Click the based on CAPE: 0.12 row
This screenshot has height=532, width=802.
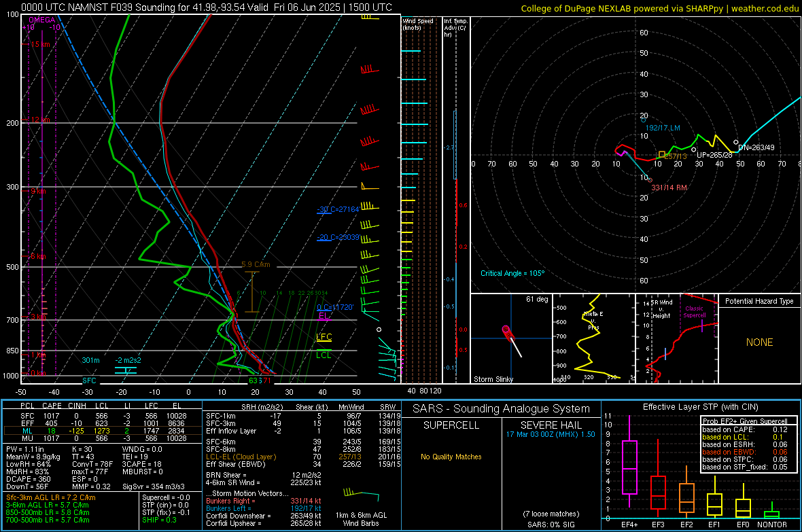pos(745,429)
